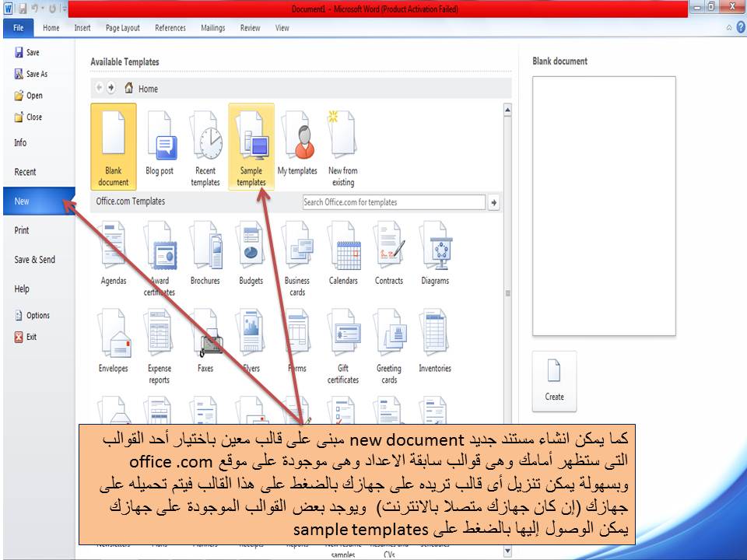This screenshot has width=747, height=560.
Task: Open Sample templates
Action: coord(251,147)
